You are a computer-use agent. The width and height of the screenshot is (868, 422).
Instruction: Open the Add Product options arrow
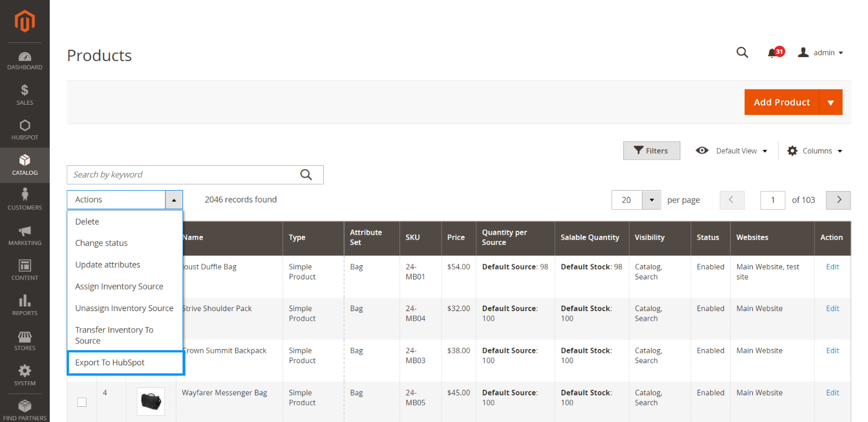pyautogui.click(x=831, y=102)
